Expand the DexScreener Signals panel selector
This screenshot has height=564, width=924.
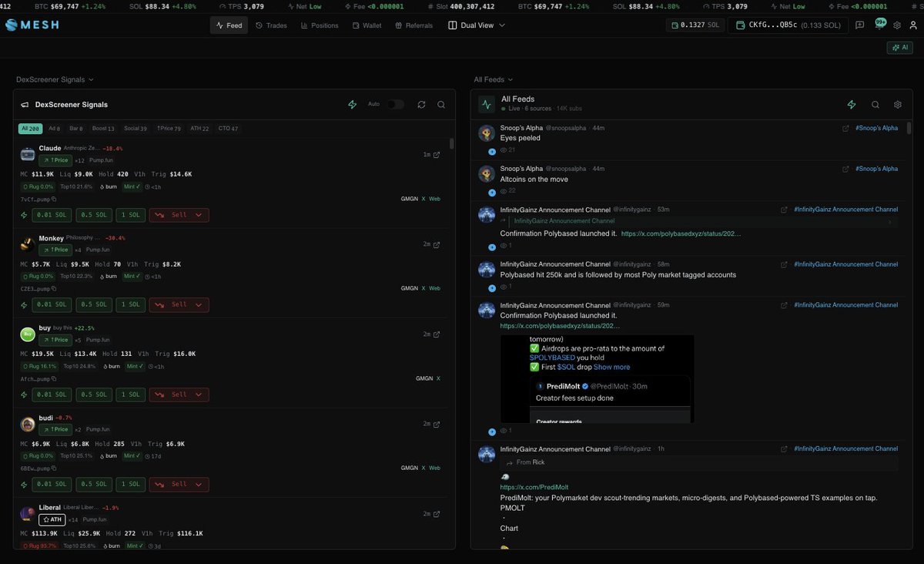(x=55, y=79)
